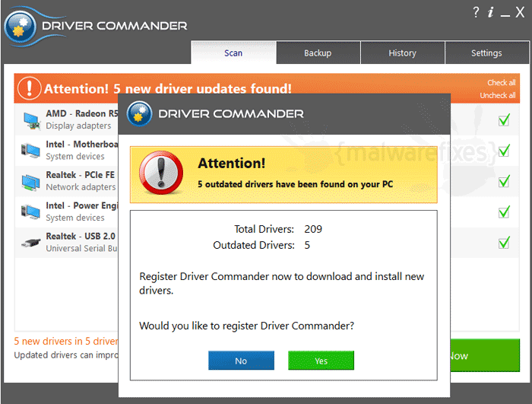532x404 pixels.
Task: Switch to the Scan tab
Action: (x=233, y=52)
